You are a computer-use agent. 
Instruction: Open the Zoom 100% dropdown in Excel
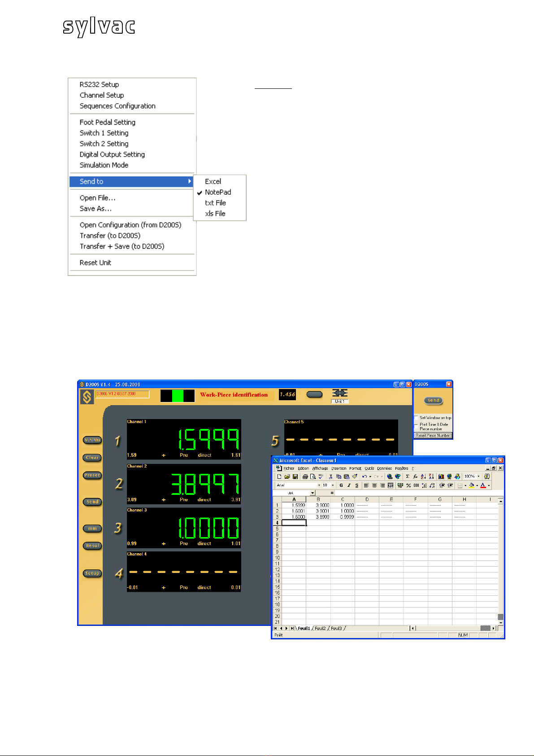[x=478, y=476]
